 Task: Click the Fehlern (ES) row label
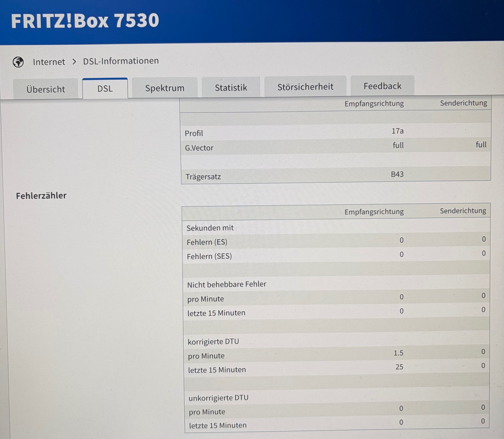click(x=207, y=242)
